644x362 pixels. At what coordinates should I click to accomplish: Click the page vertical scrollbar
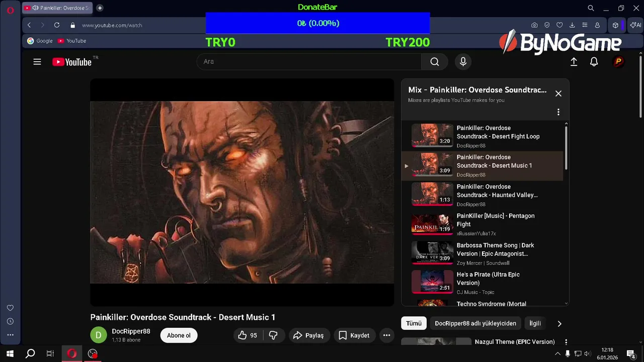coord(640,85)
